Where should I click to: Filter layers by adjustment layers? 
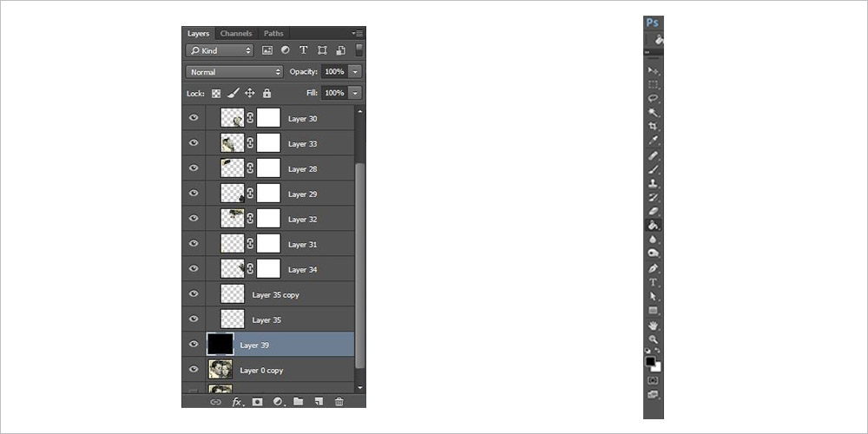pos(285,50)
